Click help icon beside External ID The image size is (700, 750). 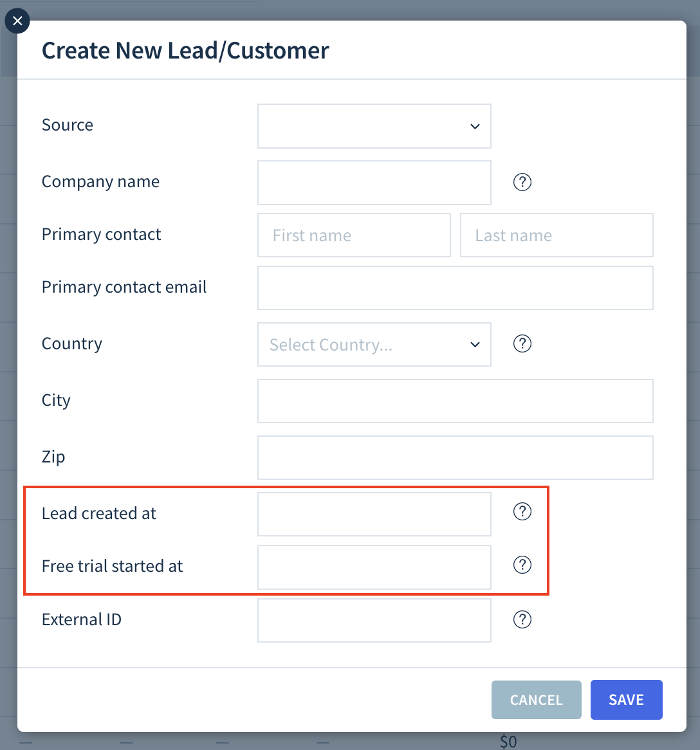point(522,619)
